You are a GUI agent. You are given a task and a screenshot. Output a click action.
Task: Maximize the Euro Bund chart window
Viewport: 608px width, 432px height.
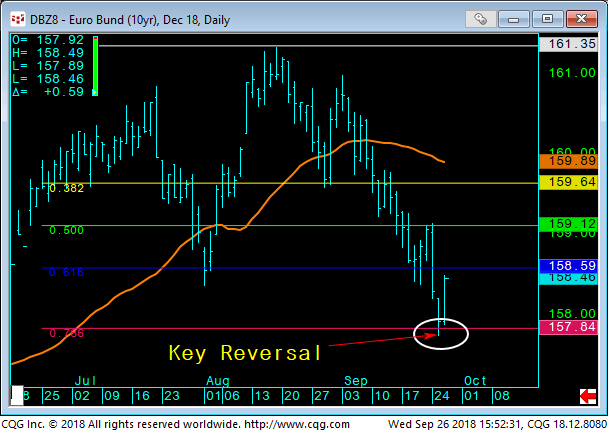[x=549, y=18]
